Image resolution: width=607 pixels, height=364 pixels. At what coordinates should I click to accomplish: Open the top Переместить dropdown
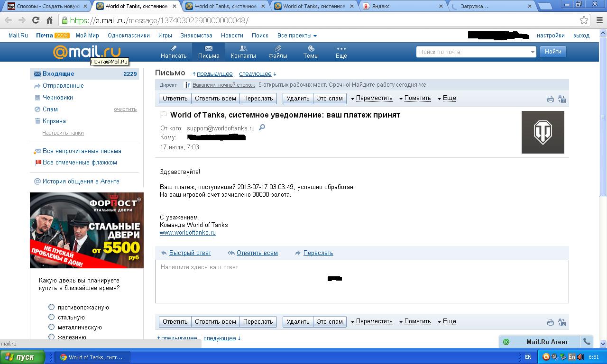[x=372, y=98]
